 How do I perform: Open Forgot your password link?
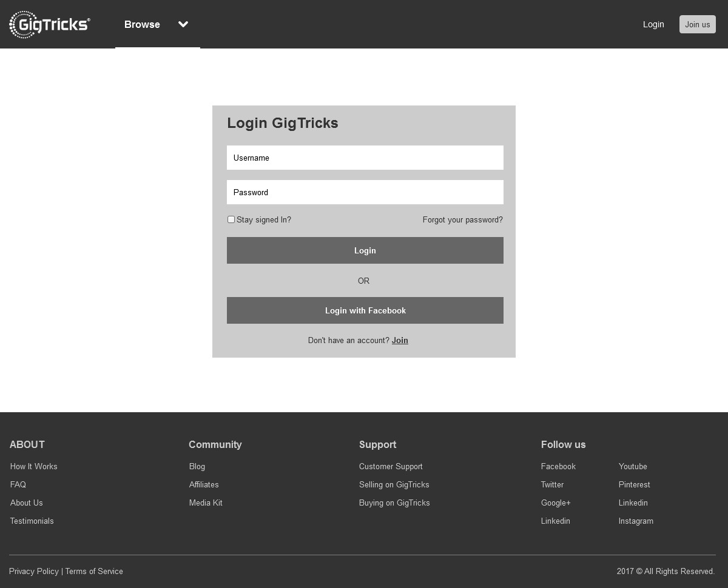462,219
